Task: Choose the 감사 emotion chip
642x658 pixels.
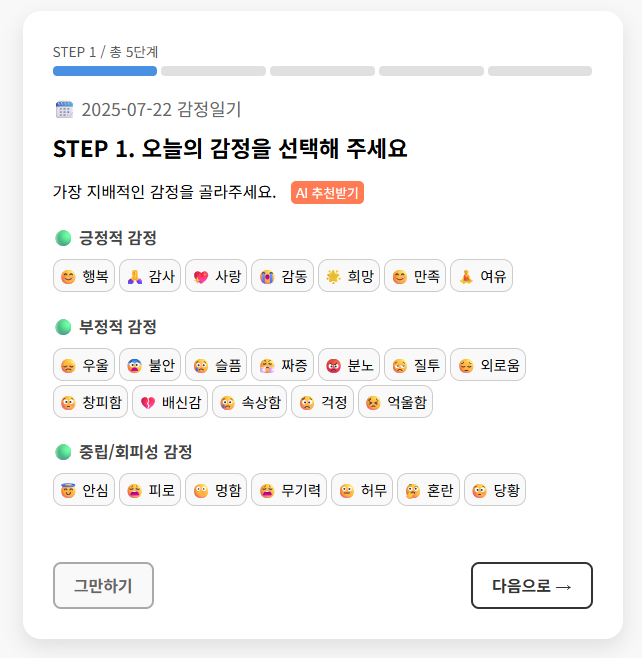Action: pos(150,277)
